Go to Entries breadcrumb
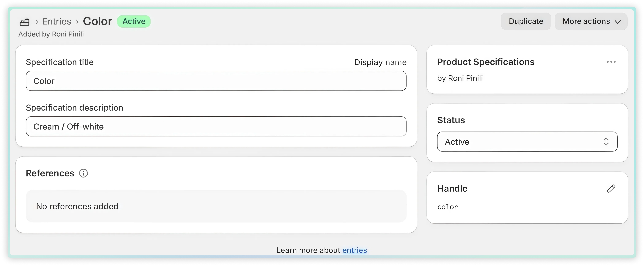This screenshot has height=266, width=644. [x=57, y=21]
